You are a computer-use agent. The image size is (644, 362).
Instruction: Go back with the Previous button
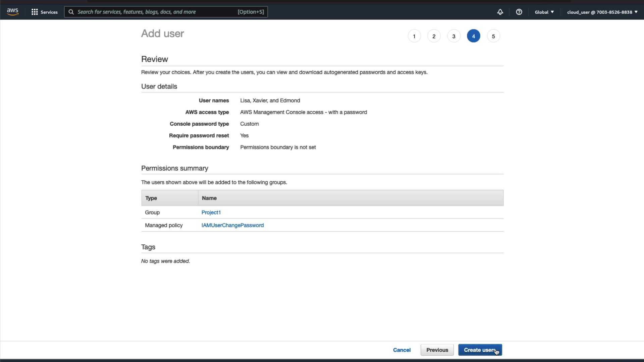(437, 350)
